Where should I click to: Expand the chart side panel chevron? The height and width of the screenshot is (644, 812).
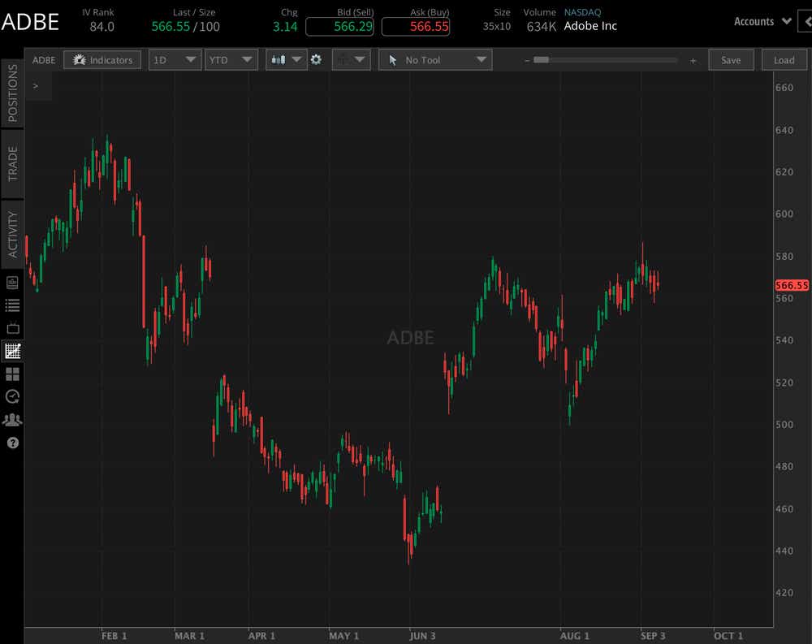34,85
